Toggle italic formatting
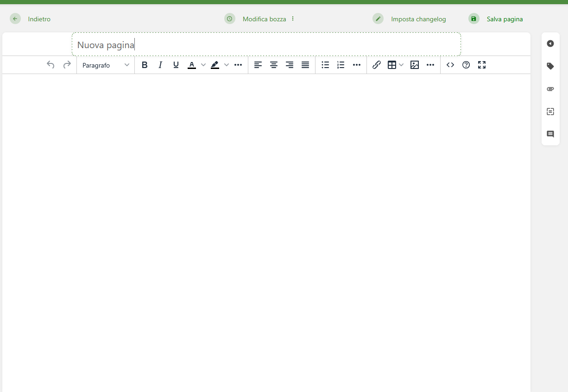Screen dimensions: 568x392 point(160,65)
